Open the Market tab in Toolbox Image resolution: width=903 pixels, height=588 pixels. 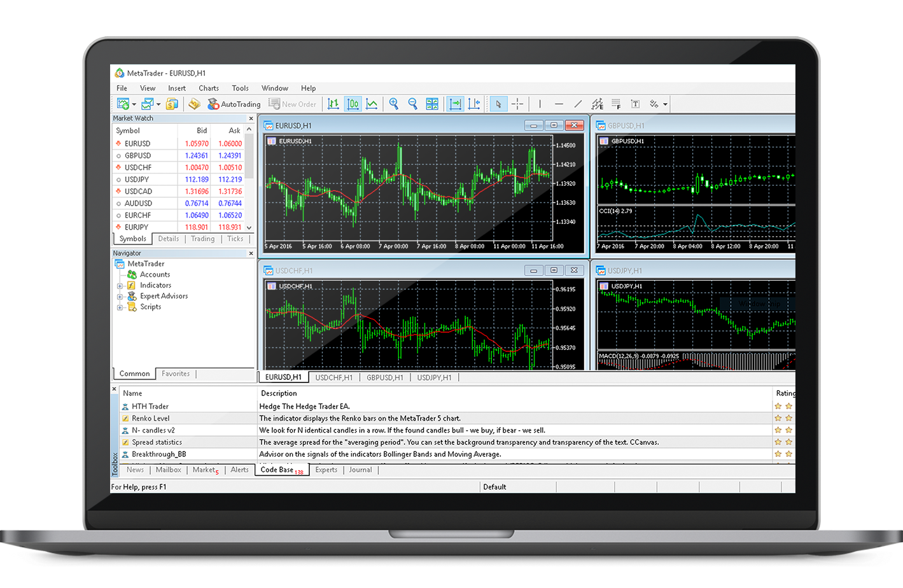pyautogui.click(x=206, y=470)
